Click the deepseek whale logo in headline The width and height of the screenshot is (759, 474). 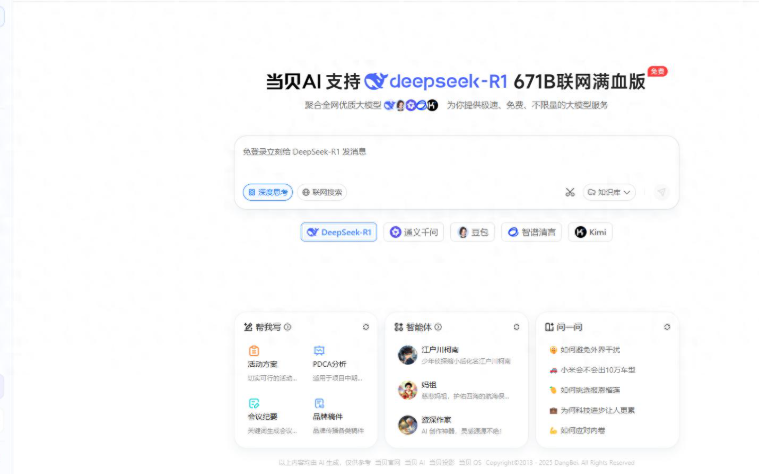click(376, 81)
